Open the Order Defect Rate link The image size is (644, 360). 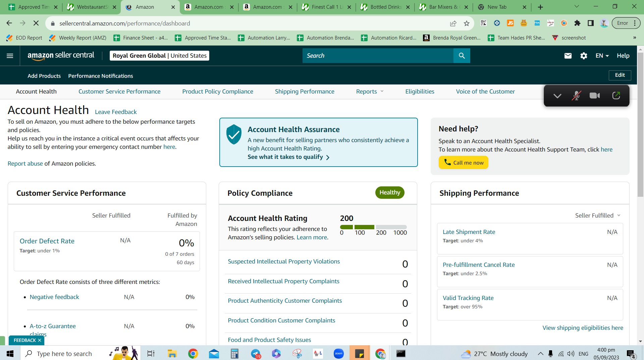47,241
